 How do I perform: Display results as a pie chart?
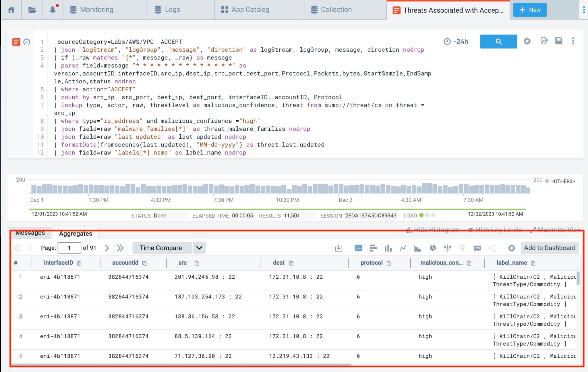pyautogui.click(x=433, y=248)
